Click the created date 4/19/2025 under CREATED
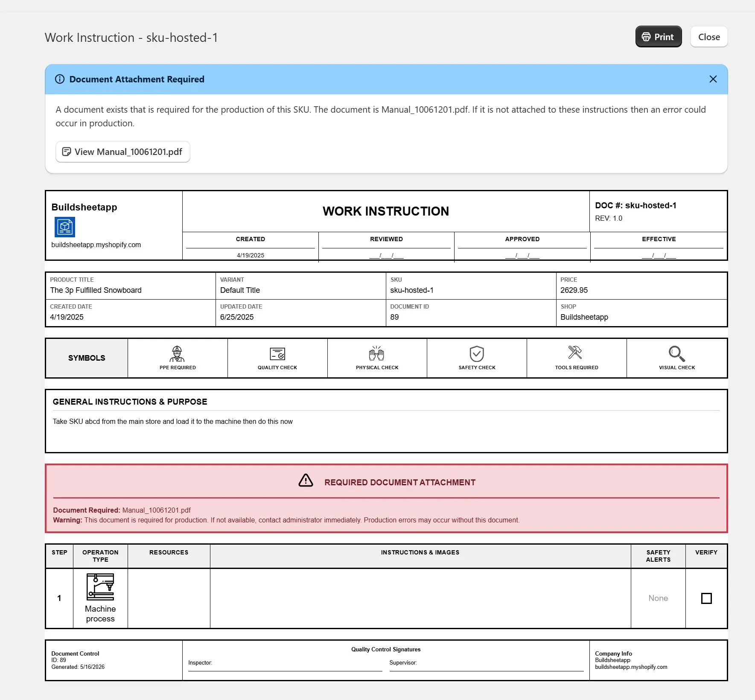Screen dimensions: 755x700 (x=251, y=256)
